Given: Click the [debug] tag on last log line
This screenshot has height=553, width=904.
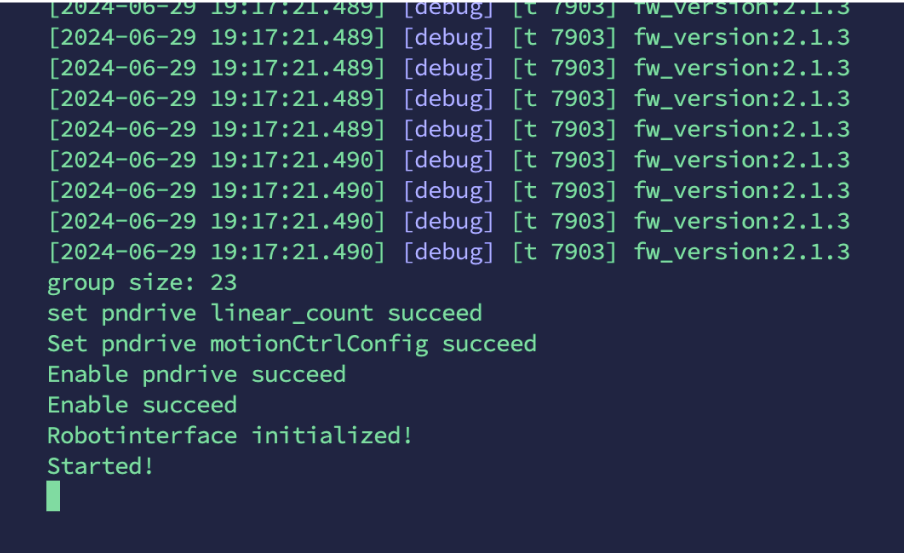Looking at the screenshot, I should click(449, 252).
